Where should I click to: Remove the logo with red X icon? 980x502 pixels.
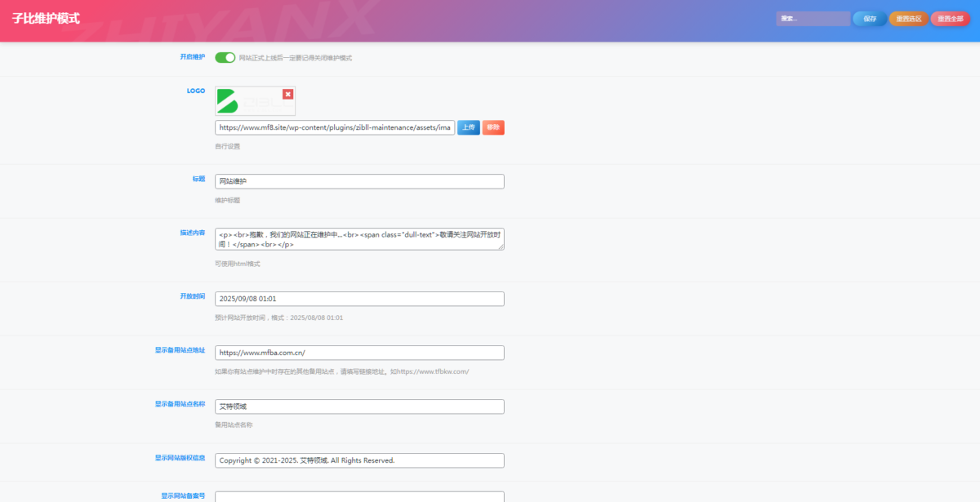tap(287, 94)
